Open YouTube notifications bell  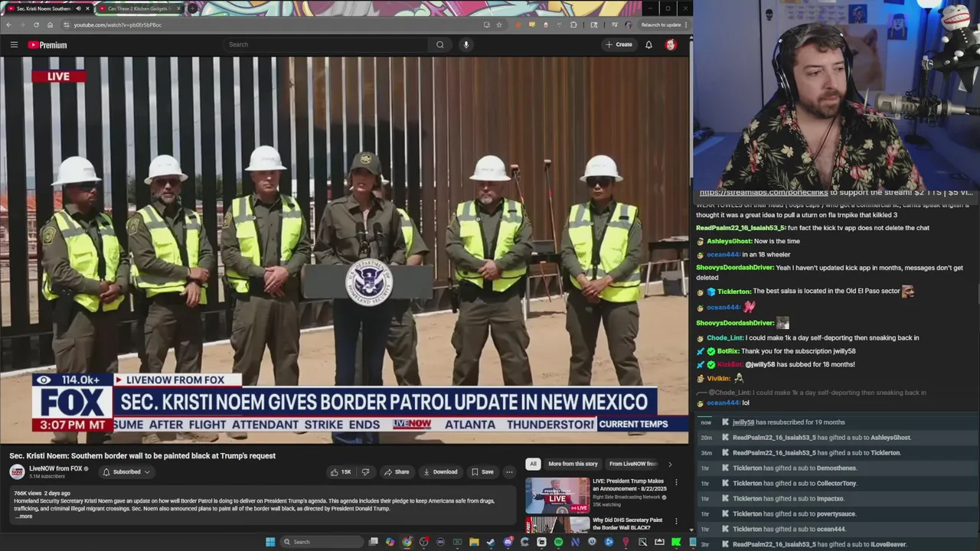[648, 44]
